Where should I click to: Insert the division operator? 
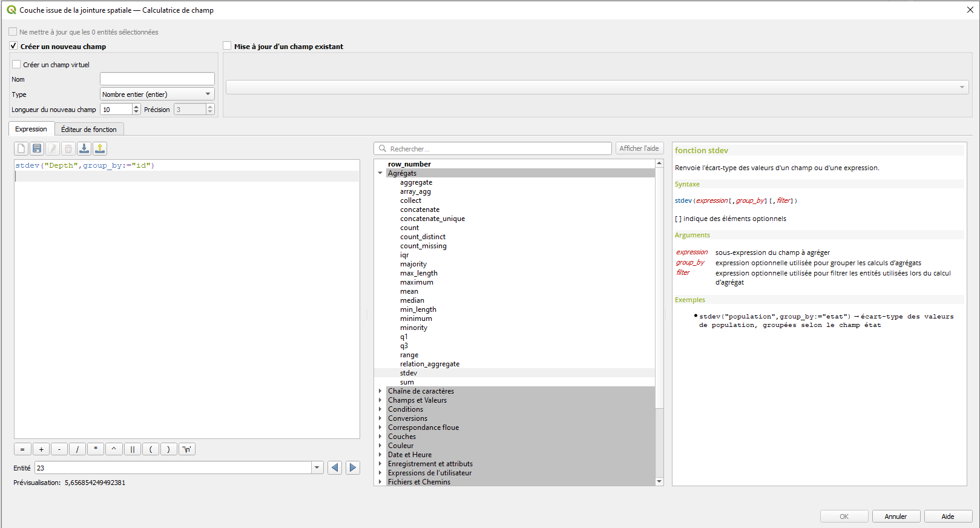[x=77, y=449]
